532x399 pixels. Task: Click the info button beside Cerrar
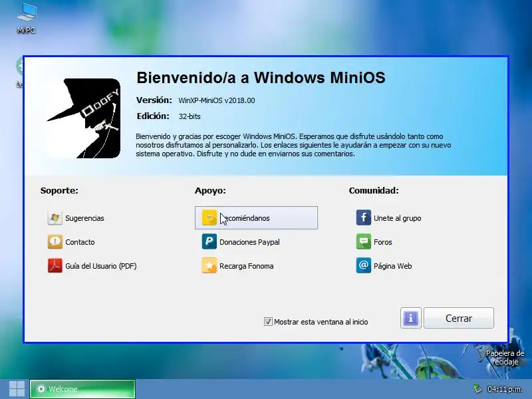click(410, 318)
